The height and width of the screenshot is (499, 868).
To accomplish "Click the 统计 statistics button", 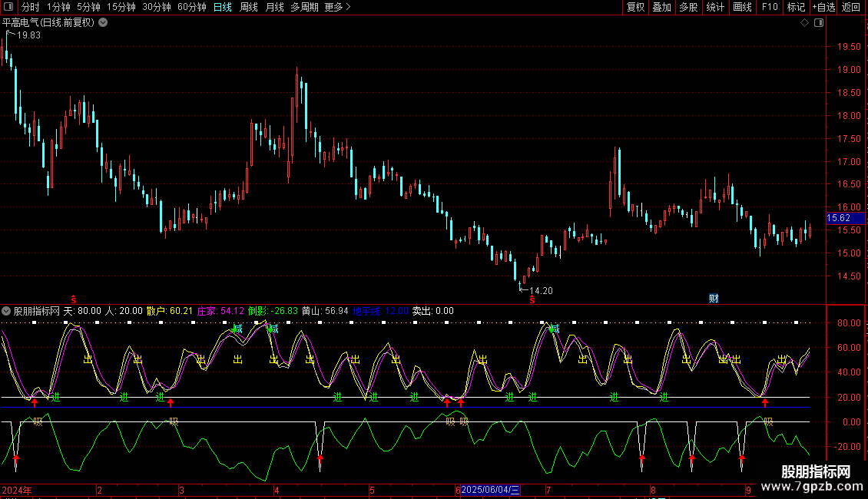I will [715, 7].
